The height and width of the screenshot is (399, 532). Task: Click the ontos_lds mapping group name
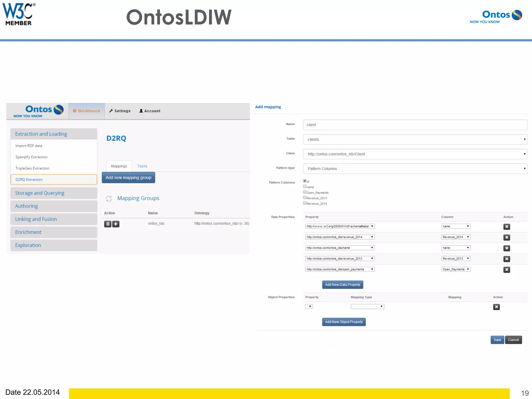pyautogui.click(x=156, y=223)
